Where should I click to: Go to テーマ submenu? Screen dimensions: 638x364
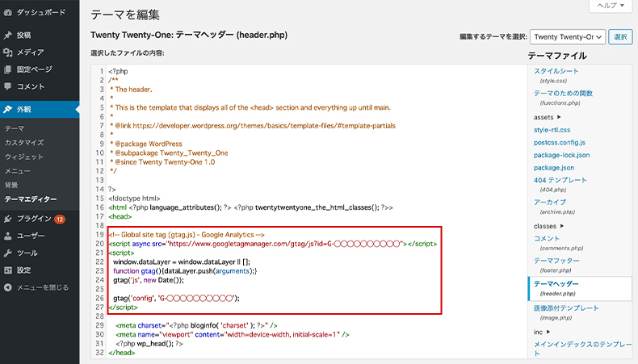15,128
